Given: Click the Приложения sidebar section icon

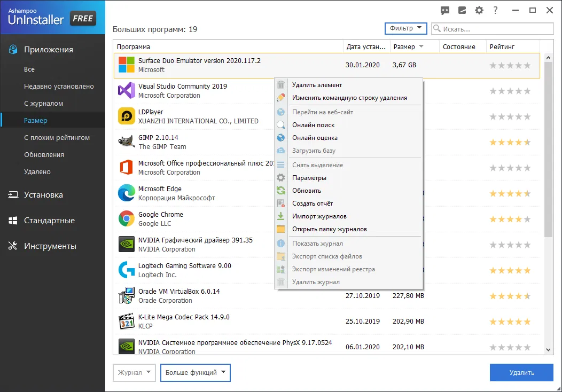Looking at the screenshot, I should [x=13, y=50].
